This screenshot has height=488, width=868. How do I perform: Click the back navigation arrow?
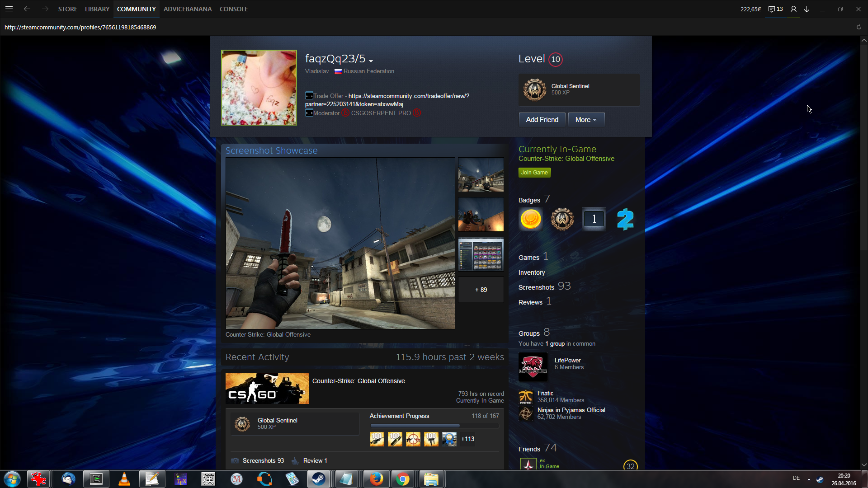27,9
